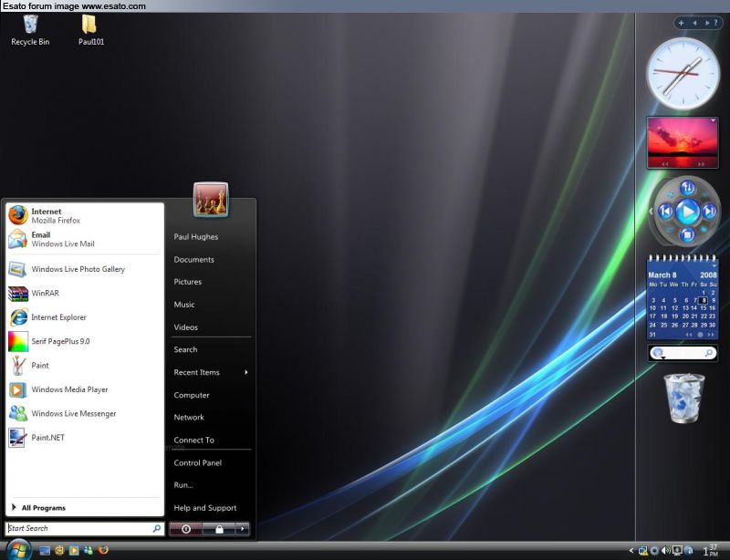Expand Recent Items submenu arrow
Viewport: 730px width, 560px height.
pos(245,372)
